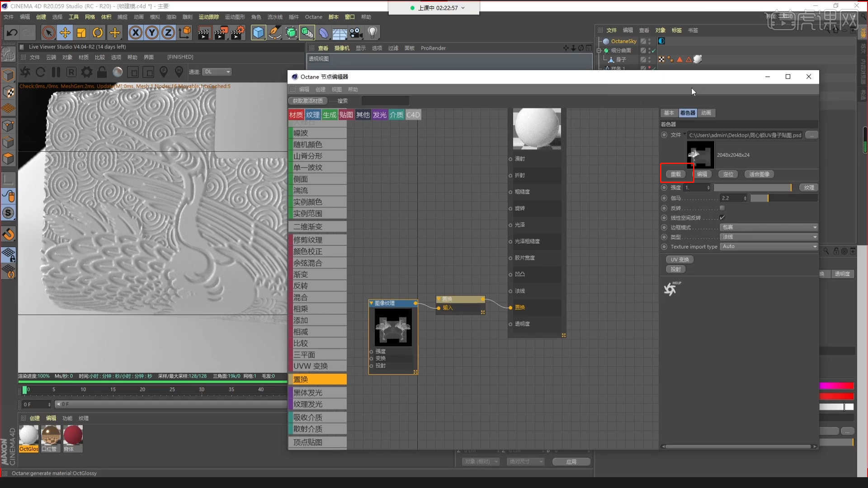Click the UV 变换 button
The image size is (868, 488).
(x=679, y=260)
